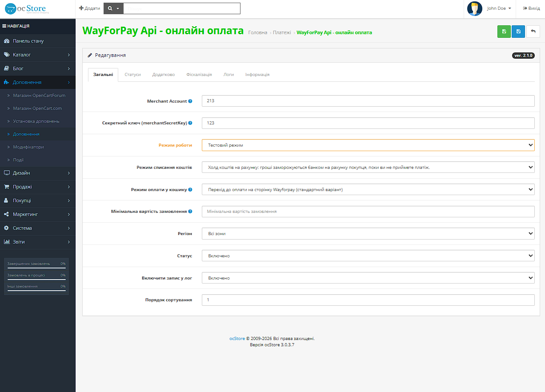Click the WayForPay Api breadcrumb link

pyautogui.click(x=334, y=32)
